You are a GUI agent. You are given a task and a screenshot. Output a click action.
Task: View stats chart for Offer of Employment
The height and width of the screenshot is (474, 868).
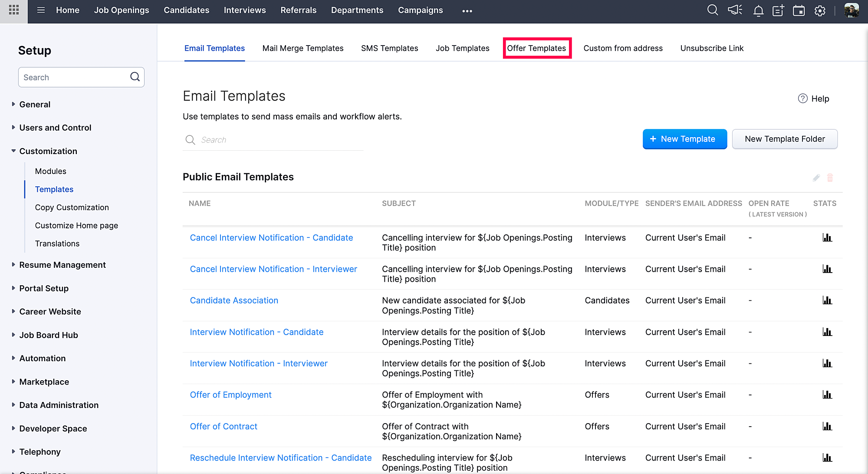pyautogui.click(x=827, y=395)
